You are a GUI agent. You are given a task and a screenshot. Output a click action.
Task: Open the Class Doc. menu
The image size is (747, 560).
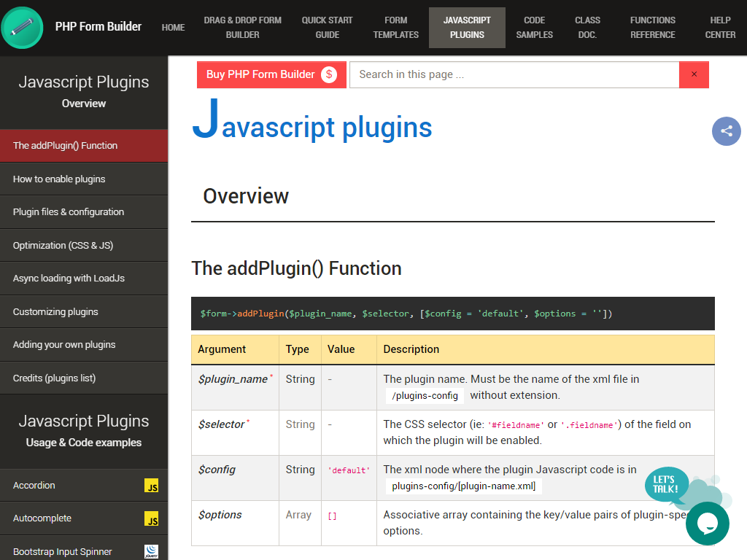tap(587, 28)
